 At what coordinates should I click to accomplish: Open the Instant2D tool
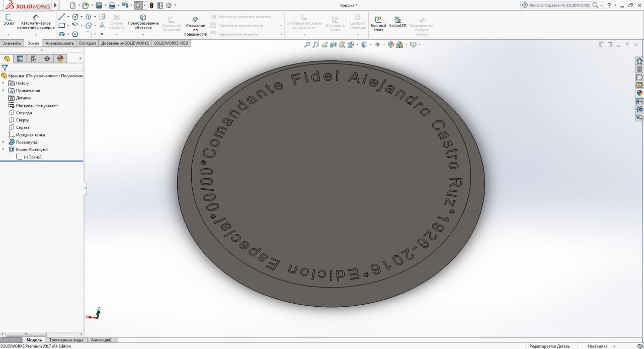click(x=397, y=22)
